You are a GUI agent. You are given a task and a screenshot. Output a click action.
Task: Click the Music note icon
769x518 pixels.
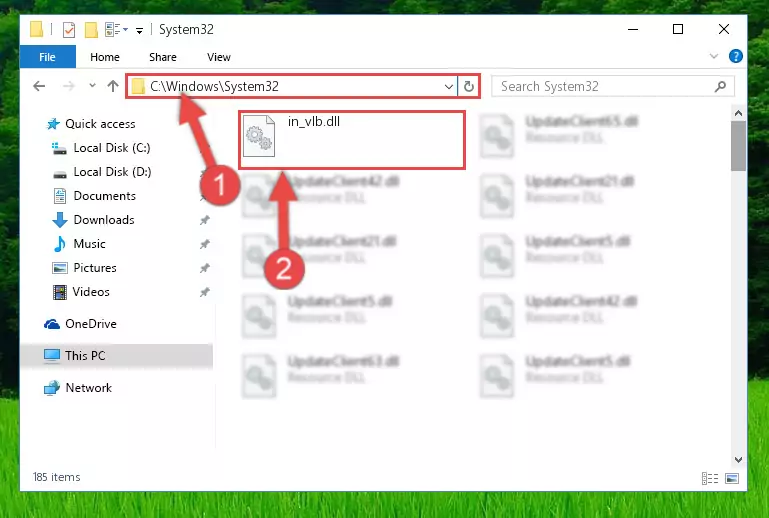(59, 244)
